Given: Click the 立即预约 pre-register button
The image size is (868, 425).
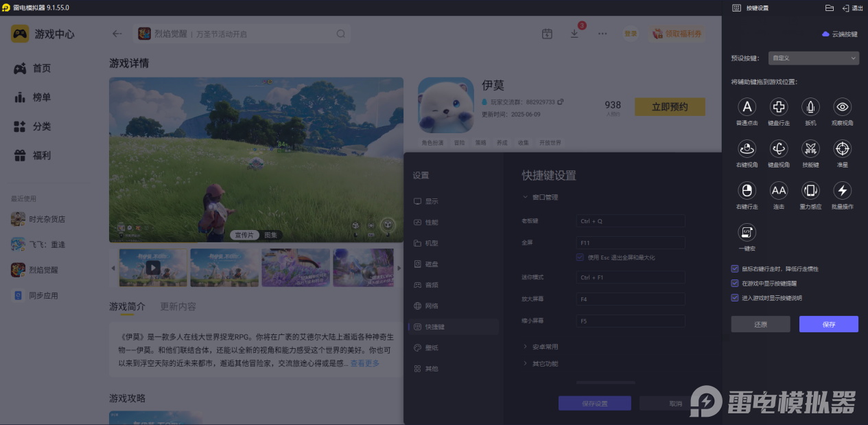Looking at the screenshot, I should pyautogui.click(x=670, y=106).
